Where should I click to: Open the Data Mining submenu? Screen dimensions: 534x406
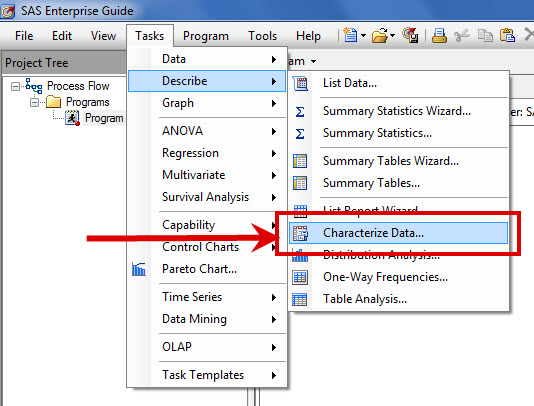tap(207, 319)
